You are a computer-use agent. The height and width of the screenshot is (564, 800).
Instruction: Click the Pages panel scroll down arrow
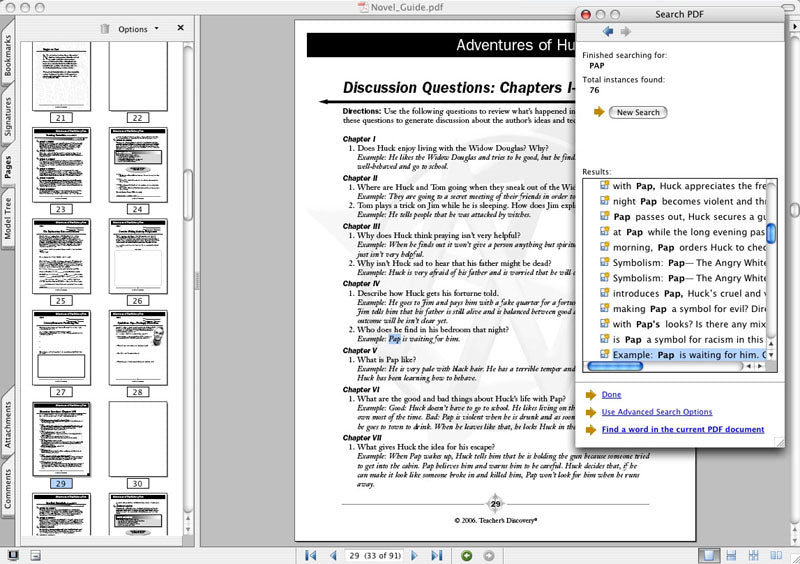(188, 530)
